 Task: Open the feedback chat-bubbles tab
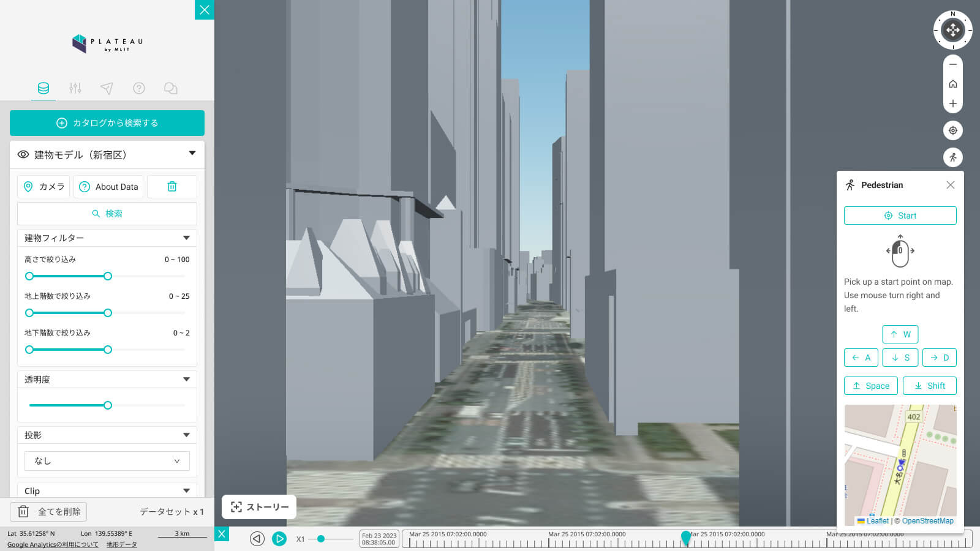coord(171,88)
